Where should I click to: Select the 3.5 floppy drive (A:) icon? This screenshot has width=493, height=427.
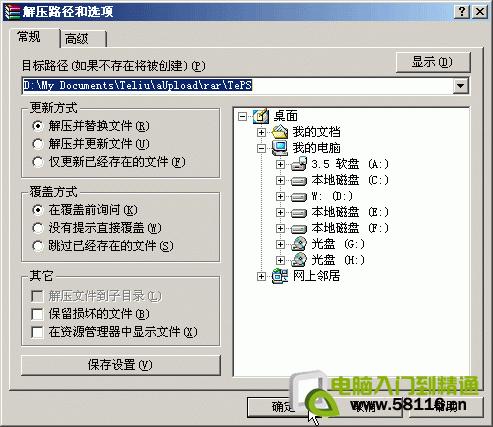click(299, 164)
